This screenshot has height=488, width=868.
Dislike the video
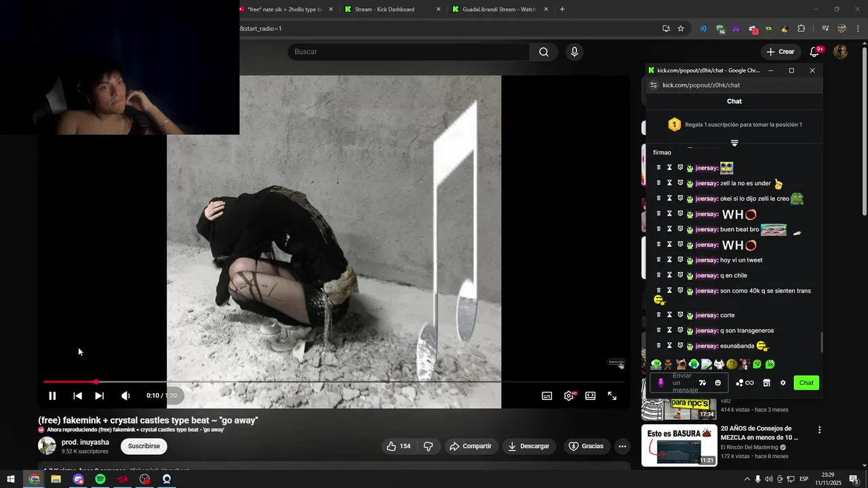(x=429, y=446)
